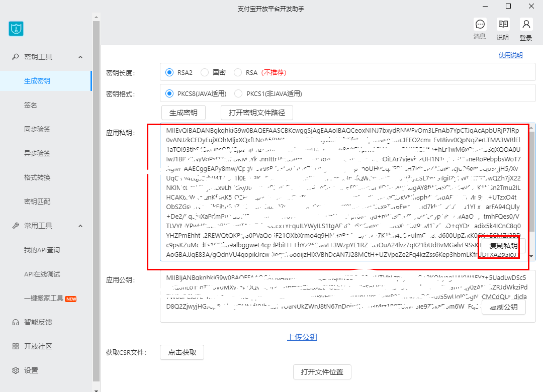Click the 开放社区 grid icon

point(16,346)
